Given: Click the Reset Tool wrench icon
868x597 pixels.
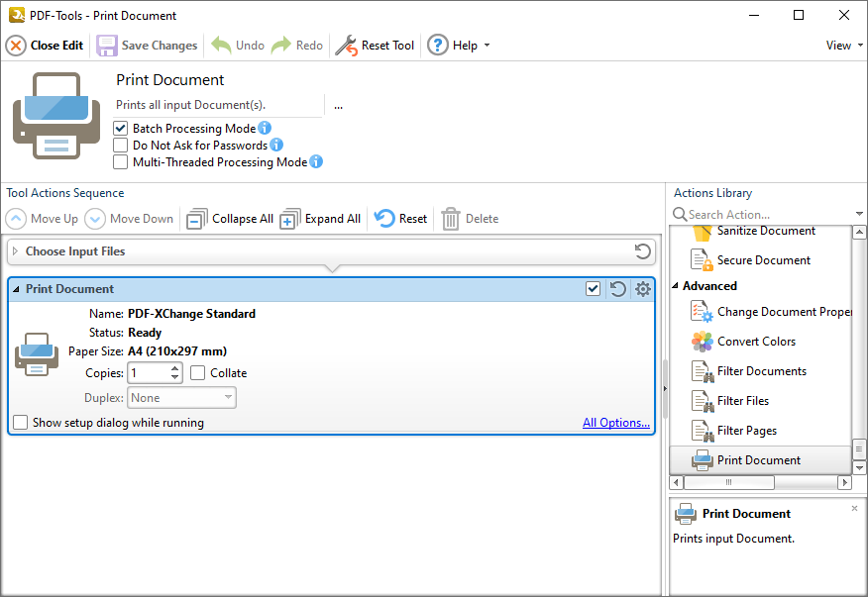Looking at the screenshot, I should [346, 46].
